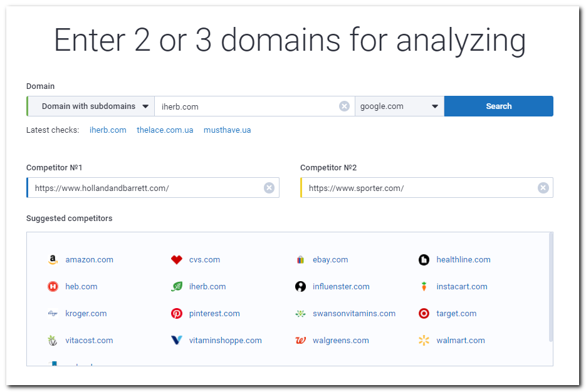Click the Walmart spark icon
Viewport: 586px width, 392px height.
(424, 340)
